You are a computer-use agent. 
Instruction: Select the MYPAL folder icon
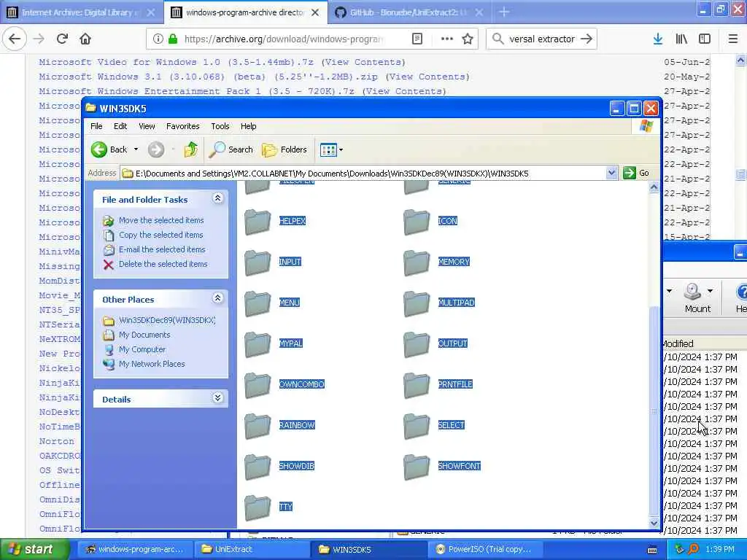(258, 344)
